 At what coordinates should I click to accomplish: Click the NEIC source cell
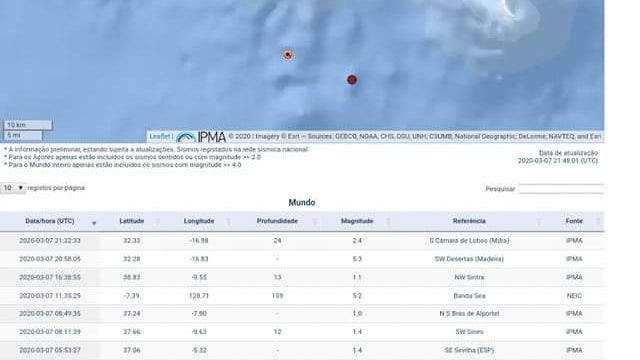574,296
